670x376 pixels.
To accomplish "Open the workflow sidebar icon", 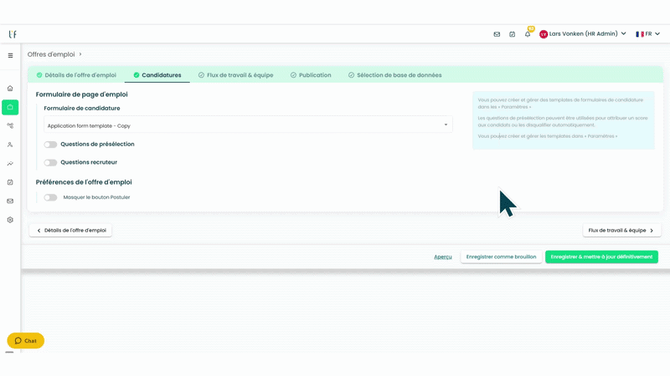I will click(x=10, y=126).
